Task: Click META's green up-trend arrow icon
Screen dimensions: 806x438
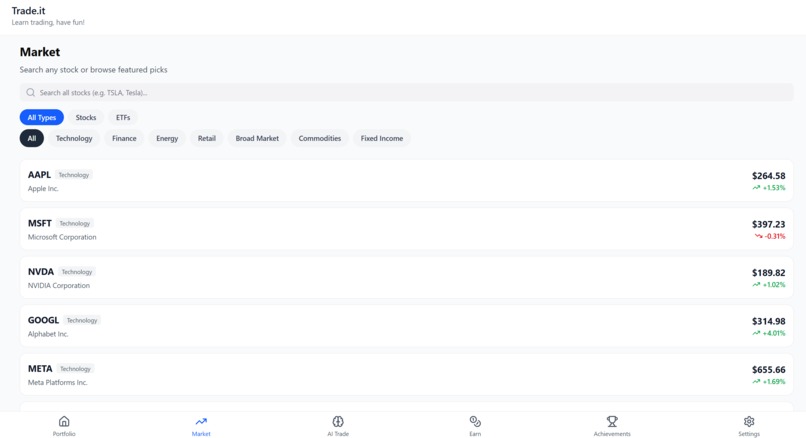Action: pos(756,381)
